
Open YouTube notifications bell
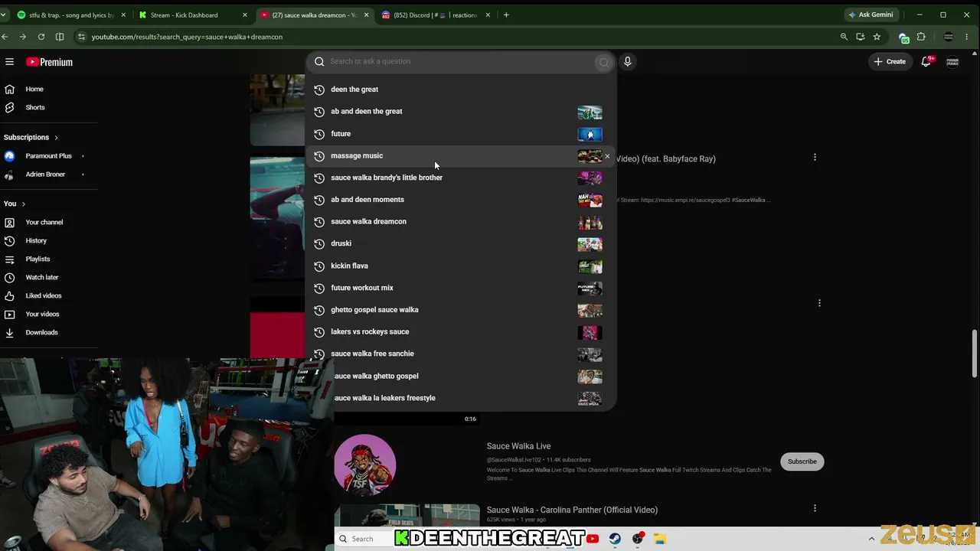click(926, 61)
